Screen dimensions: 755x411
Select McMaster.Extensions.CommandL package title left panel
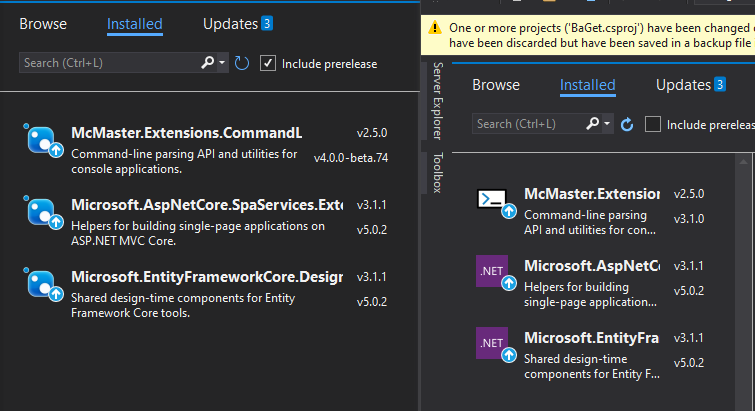coord(187,133)
